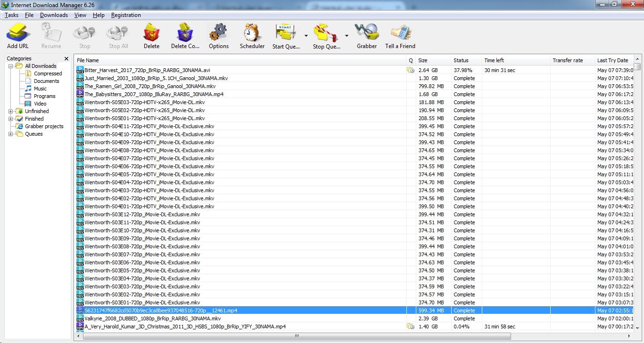Image resolution: width=644 pixels, height=343 pixels.
Task: Select the highlighted 56231747f6682 mp4 row
Action: [354, 310]
